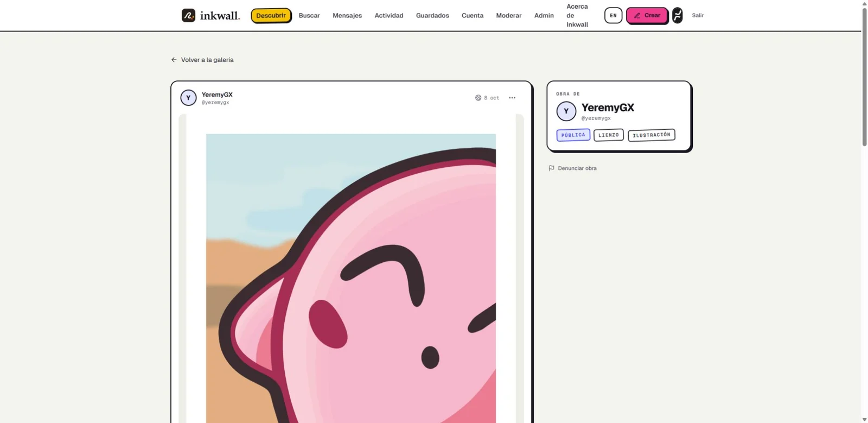Click the 8 oct date label
Image resolution: width=868 pixels, height=423 pixels.
click(492, 98)
